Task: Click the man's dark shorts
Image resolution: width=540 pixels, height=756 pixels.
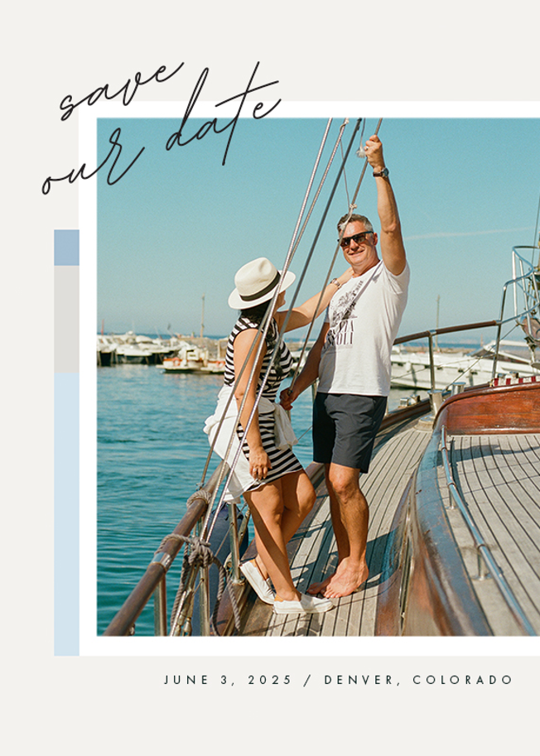Action: tap(348, 430)
